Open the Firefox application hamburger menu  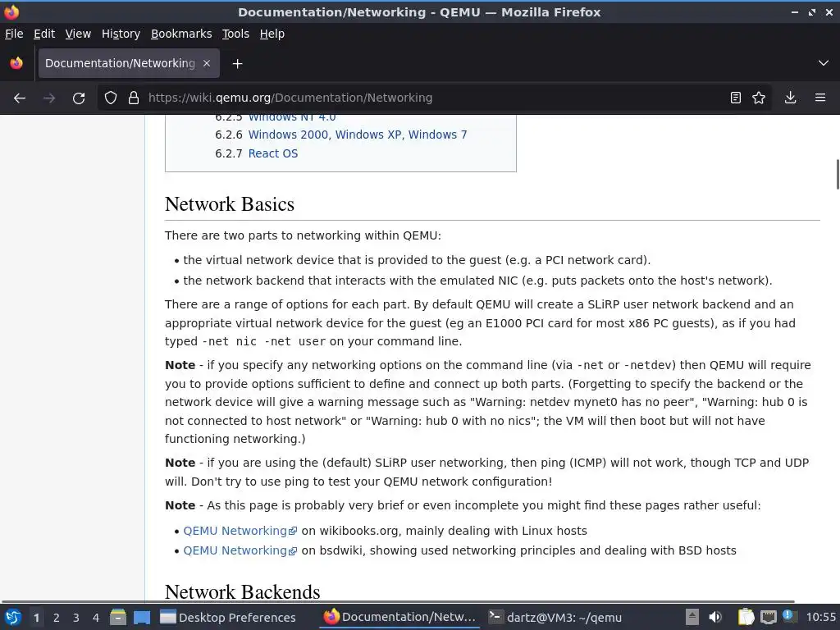[x=820, y=98]
